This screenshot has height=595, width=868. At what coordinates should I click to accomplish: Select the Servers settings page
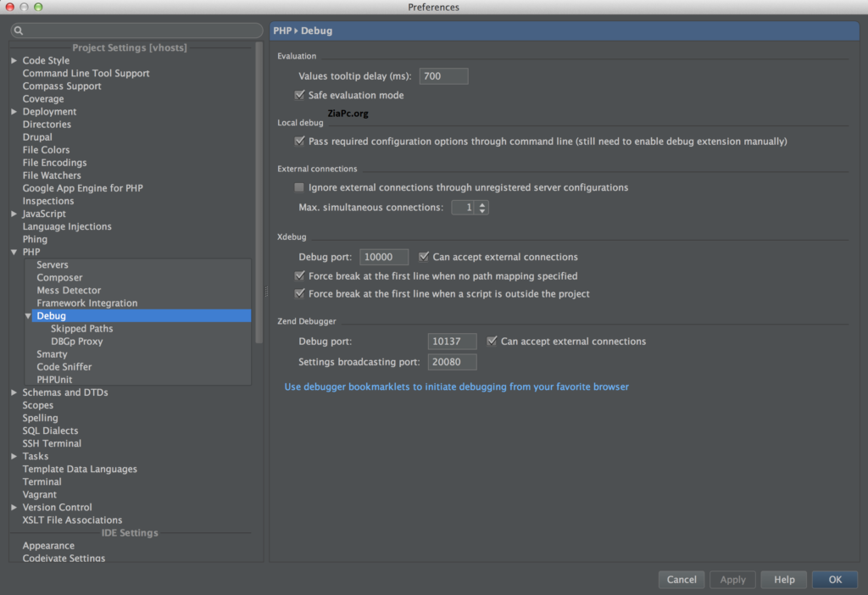point(52,264)
